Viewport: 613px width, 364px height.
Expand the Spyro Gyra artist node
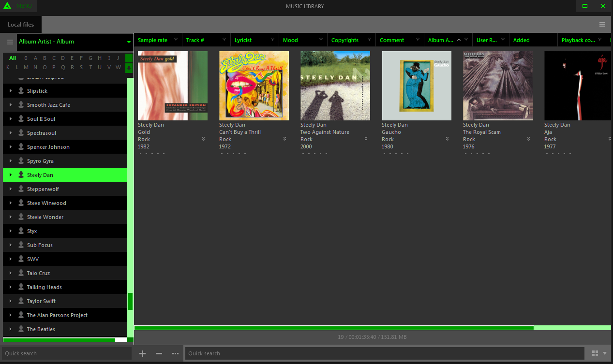pos(10,161)
